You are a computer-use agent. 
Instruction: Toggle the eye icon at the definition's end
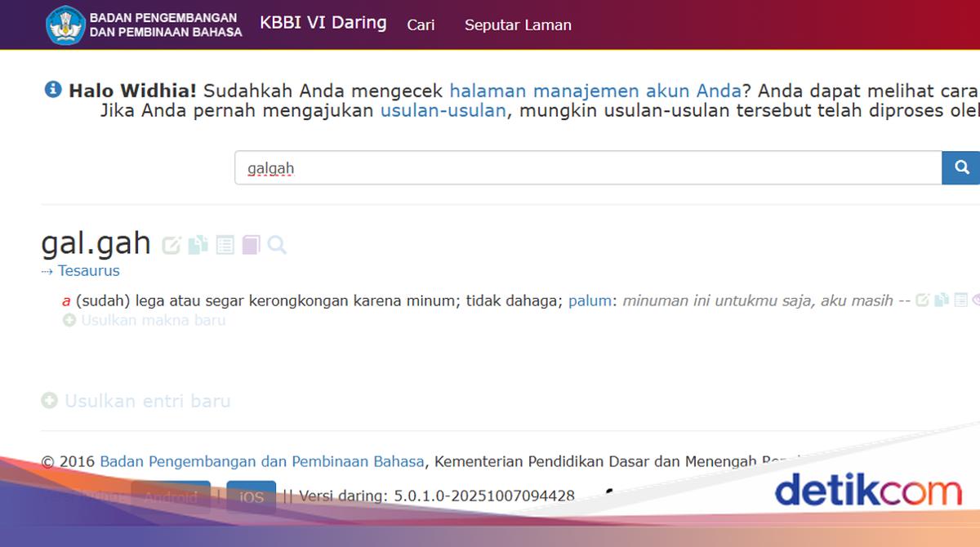(977, 300)
